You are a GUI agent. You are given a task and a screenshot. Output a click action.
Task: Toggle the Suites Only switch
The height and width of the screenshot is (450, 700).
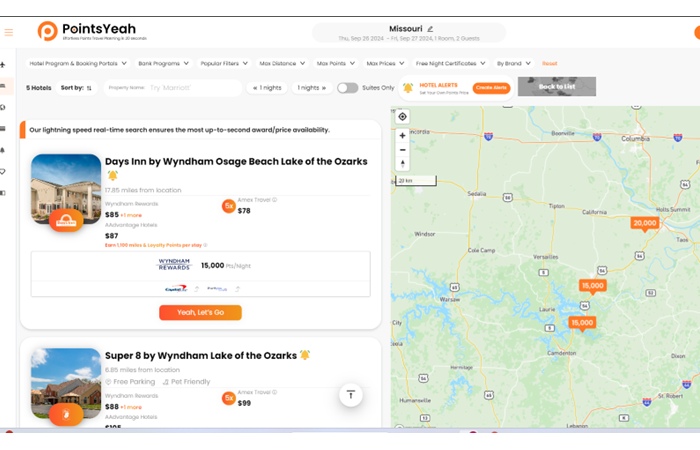(x=347, y=88)
